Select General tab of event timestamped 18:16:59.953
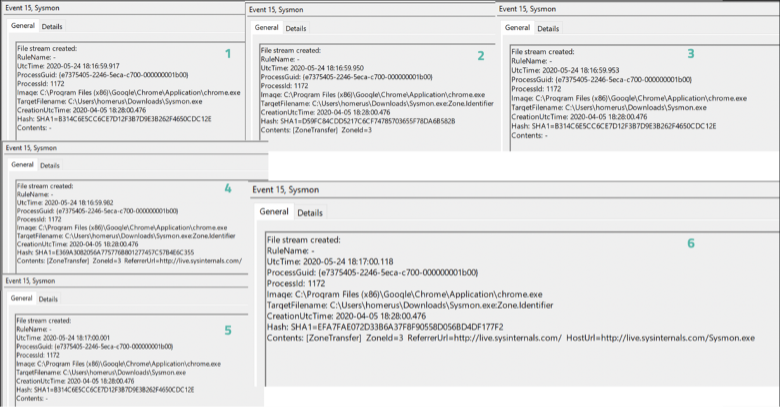Viewport: 780px width, 408px height. click(x=517, y=28)
